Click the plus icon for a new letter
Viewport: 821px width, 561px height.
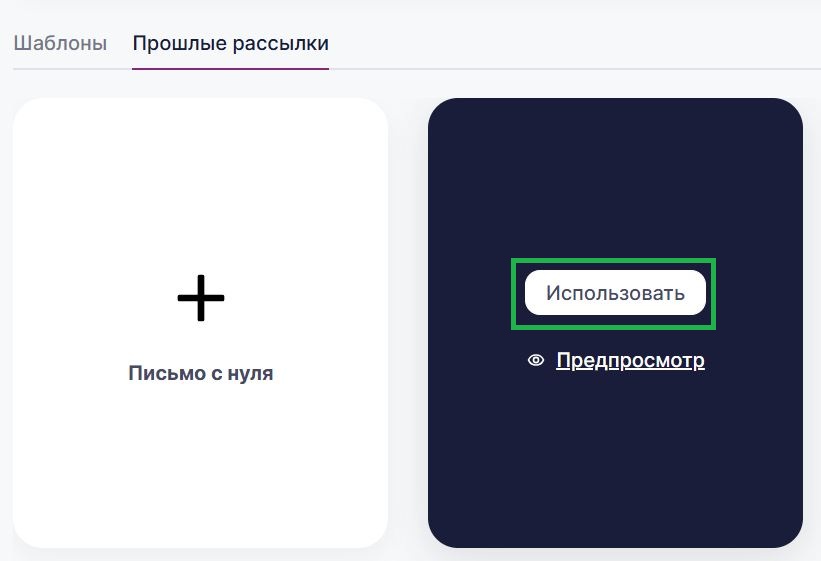coord(201,297)
